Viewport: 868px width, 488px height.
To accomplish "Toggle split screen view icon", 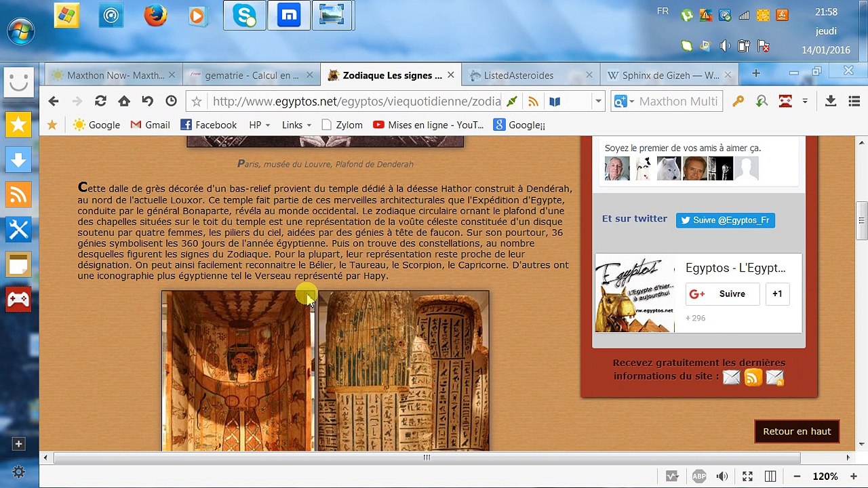I will click(x=770, y=476).
